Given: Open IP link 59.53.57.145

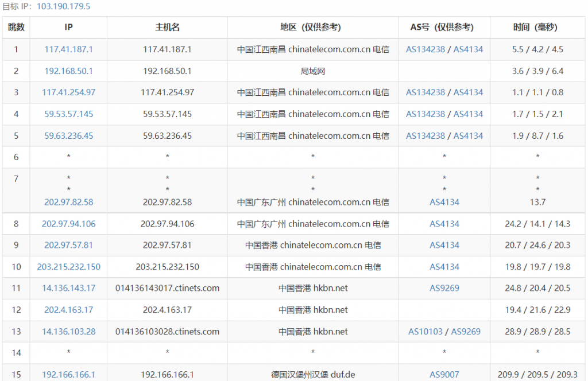Looking at the screenshot, I should [68, 114].
